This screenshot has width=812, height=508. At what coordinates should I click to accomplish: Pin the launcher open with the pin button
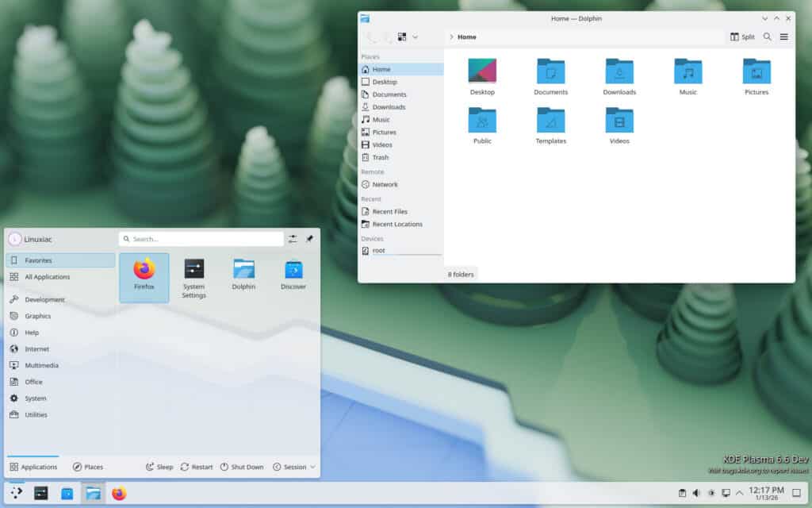tap(309, 238)
